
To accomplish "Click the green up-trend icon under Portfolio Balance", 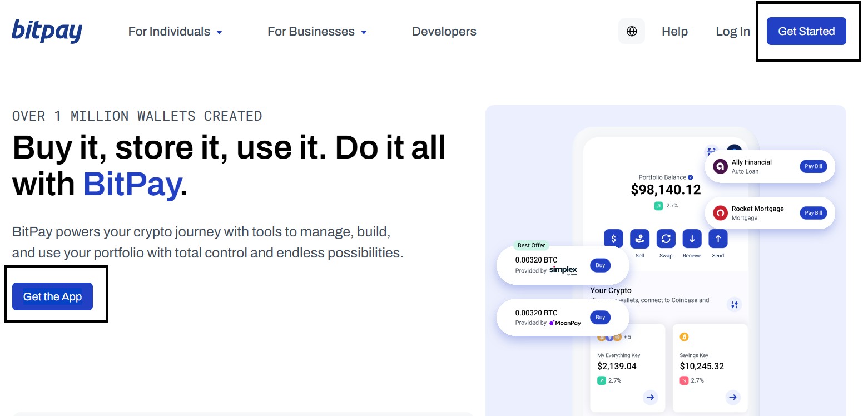I will 658,206.
